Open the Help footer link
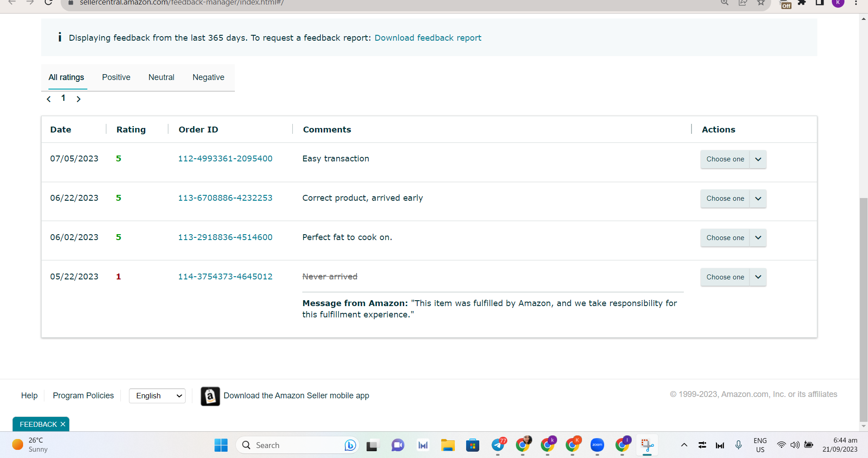The width and height of the screenshot is (868, 458). tap(29, 396)
